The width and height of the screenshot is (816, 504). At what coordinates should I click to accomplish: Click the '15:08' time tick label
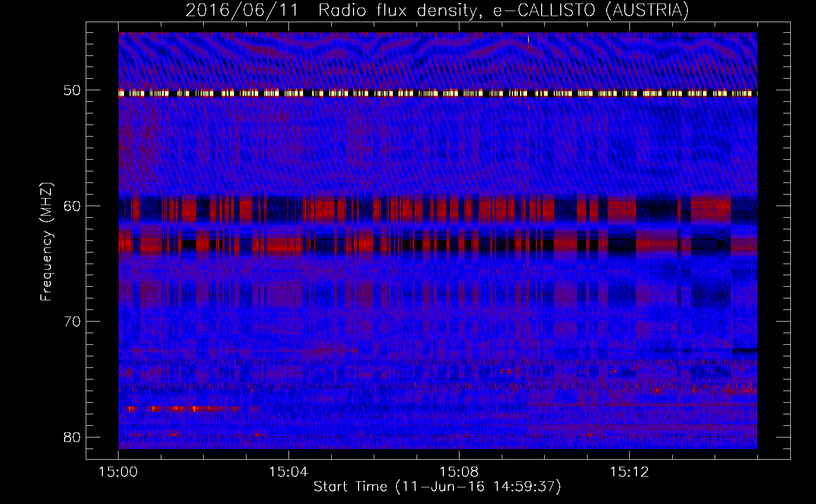[x=459, y=472]
